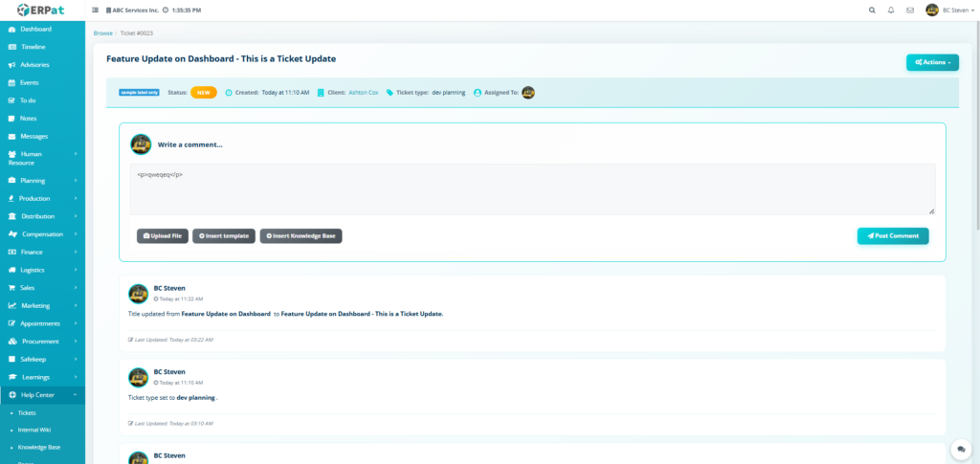Click the assigned user avatar in ticket info

[528, 93]
